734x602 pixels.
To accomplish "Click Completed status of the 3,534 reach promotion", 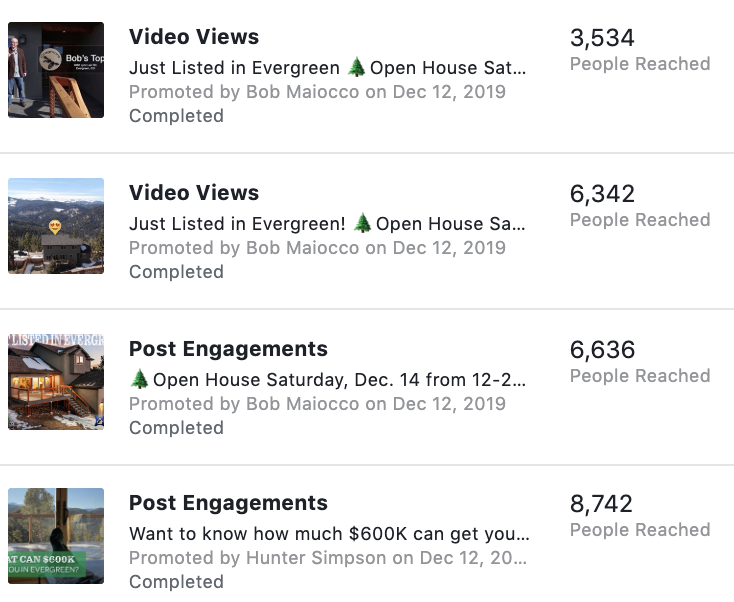I will [x=176, y=116].
